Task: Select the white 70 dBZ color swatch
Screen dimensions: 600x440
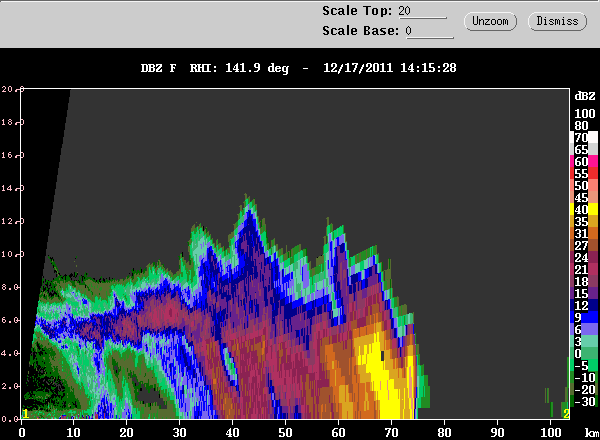Action: (593, 137)
